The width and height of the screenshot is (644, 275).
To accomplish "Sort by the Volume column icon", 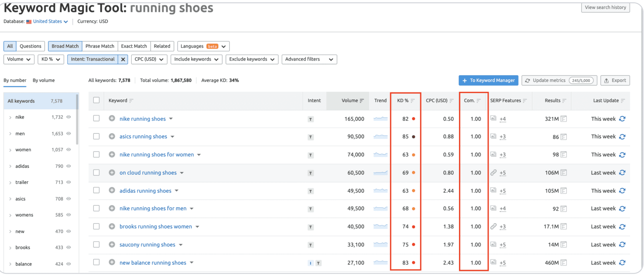I will (362, 101).
